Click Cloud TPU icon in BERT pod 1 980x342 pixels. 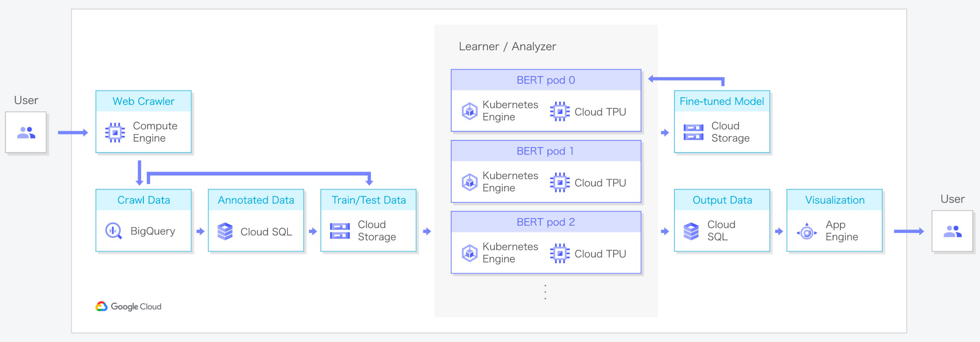560,182
